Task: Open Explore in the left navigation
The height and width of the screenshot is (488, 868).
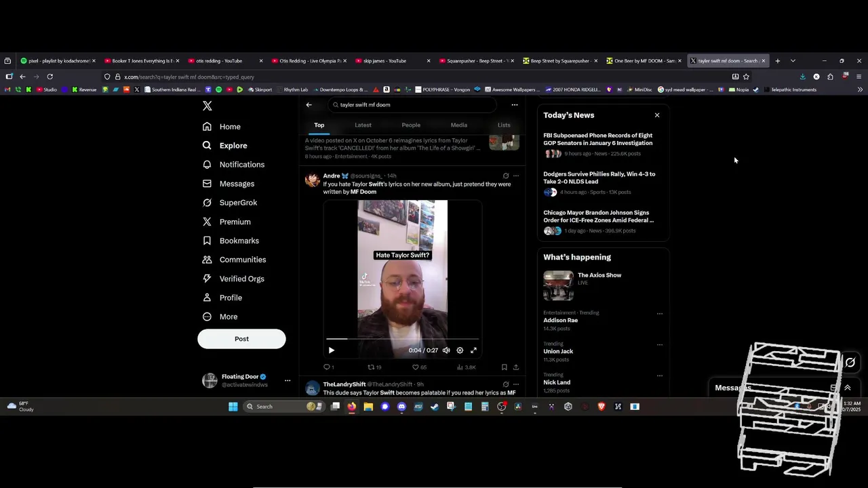Action: (224, 146)
